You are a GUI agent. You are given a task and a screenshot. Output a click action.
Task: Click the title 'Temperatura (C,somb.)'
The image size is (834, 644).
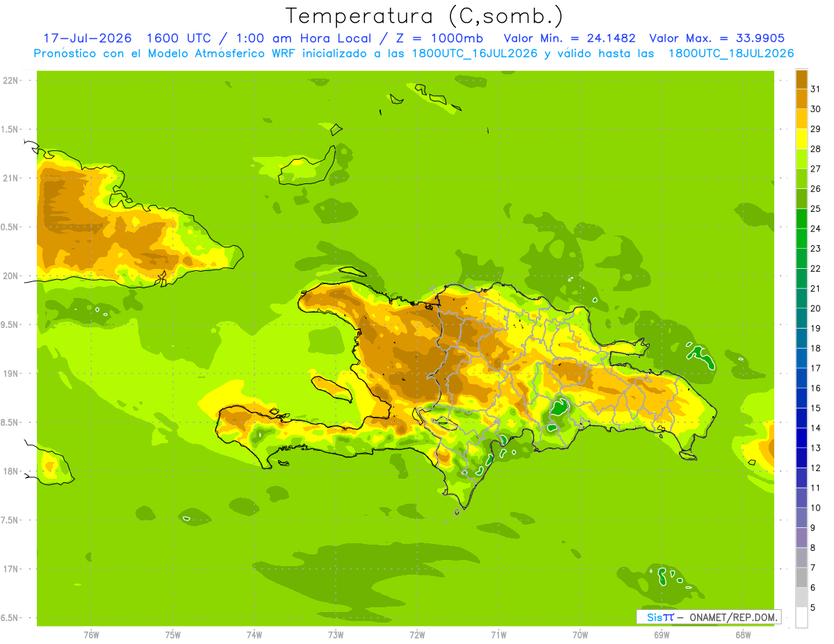(425, 16)
